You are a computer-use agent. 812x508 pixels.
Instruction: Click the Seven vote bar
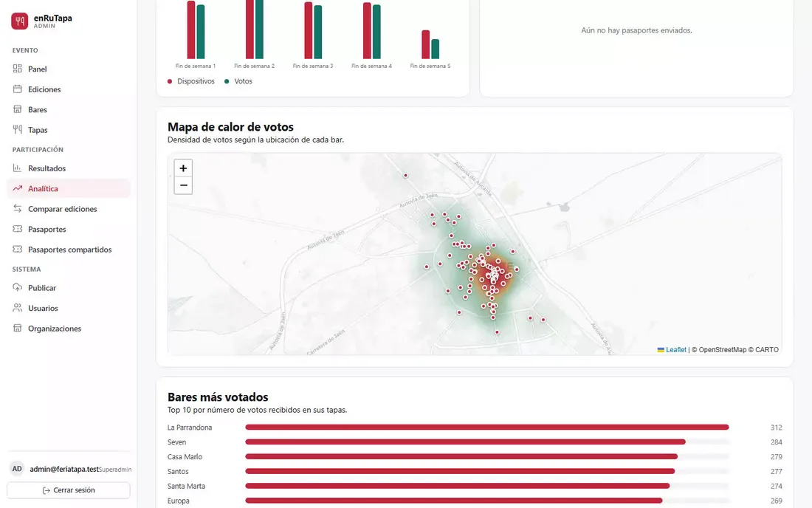pos(465,442)
